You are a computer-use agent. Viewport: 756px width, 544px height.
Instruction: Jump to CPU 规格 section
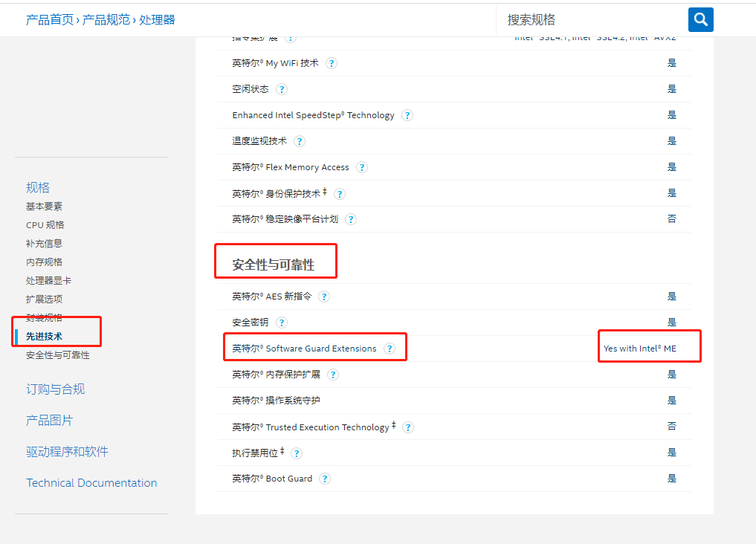tap(45, 225)
